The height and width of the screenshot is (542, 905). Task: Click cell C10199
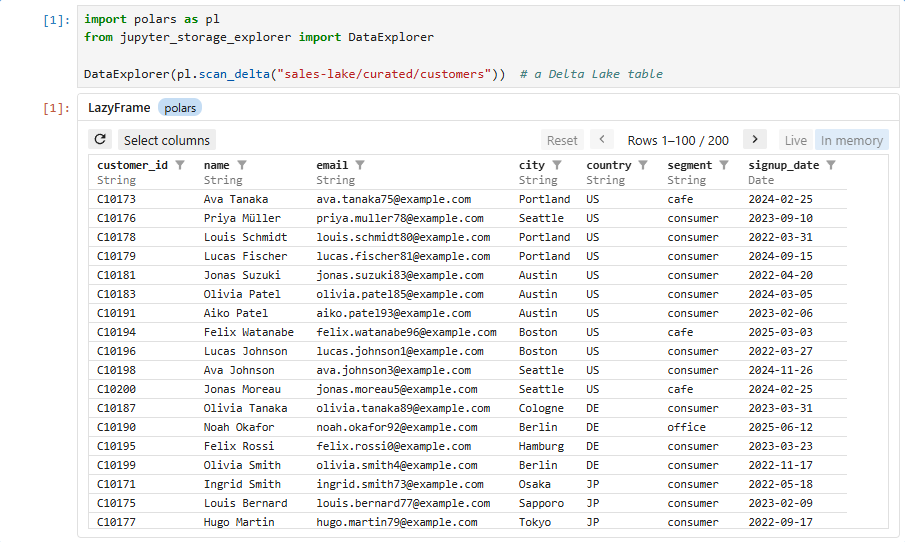[116, 465]
